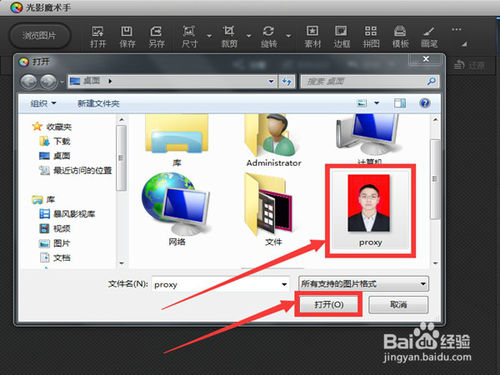
Task: Click the change view icon
Action: coord(362,103)
